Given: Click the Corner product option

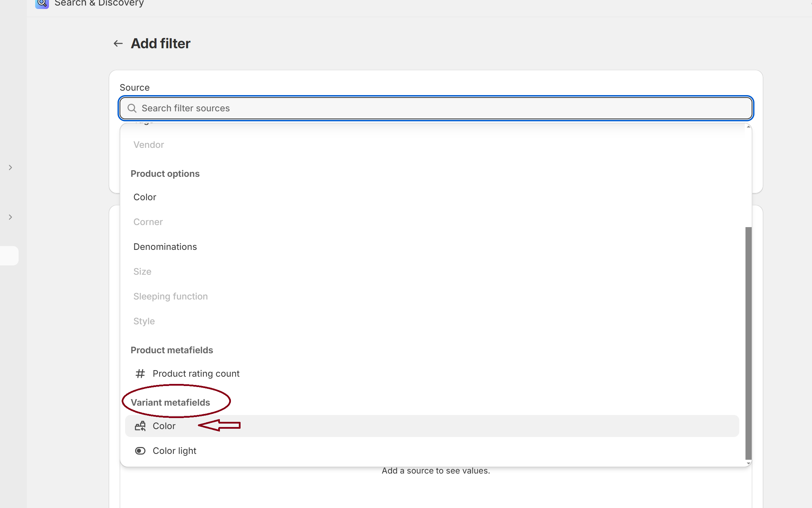Looking at the screenshot, I should [148, 222].
